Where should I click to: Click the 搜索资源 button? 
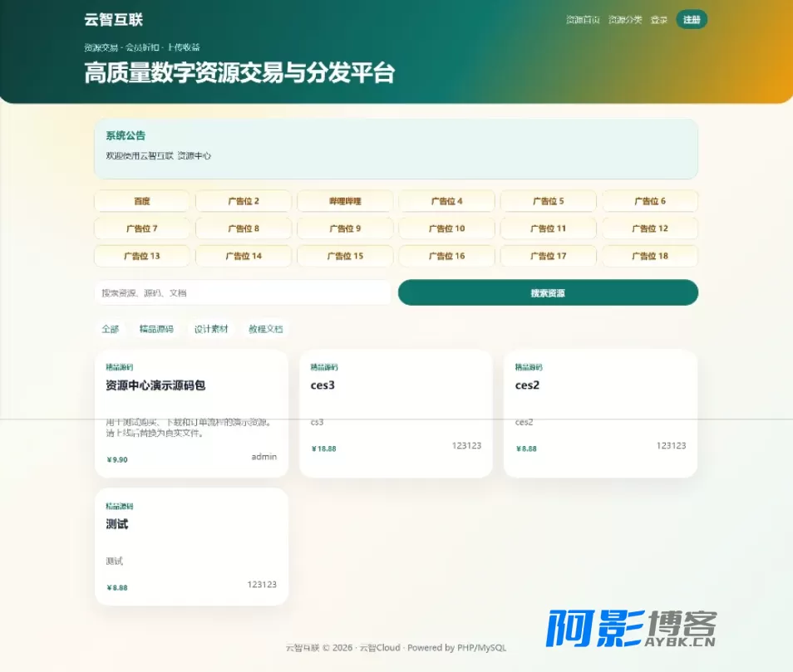tap(549, 293)
